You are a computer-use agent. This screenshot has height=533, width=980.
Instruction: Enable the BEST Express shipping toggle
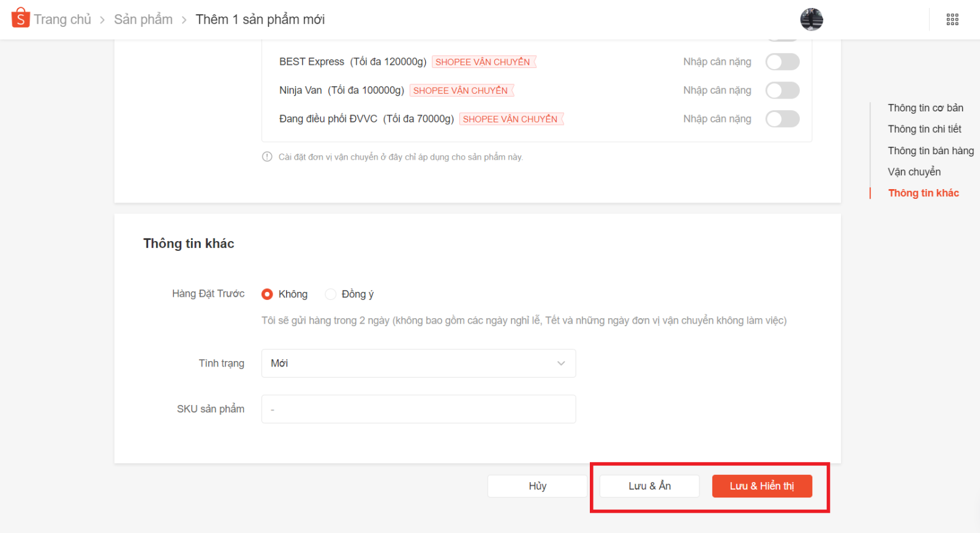click(x=782, y=62)
